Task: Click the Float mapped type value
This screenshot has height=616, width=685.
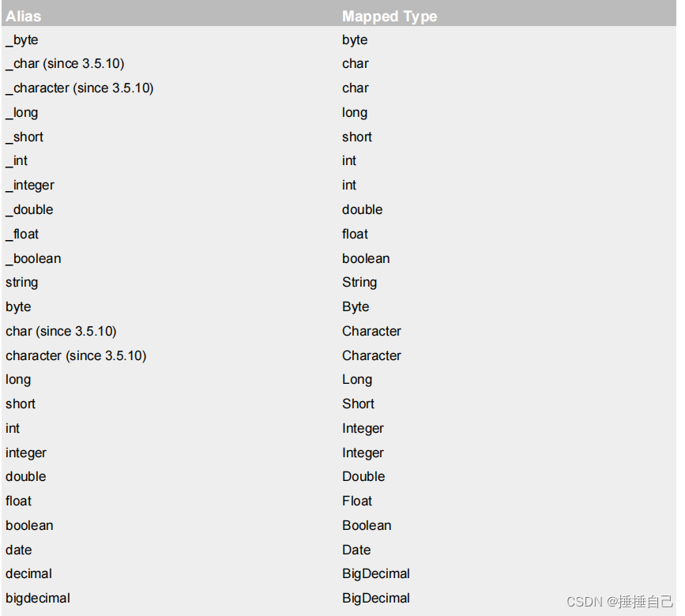Action: click(357, 501)
